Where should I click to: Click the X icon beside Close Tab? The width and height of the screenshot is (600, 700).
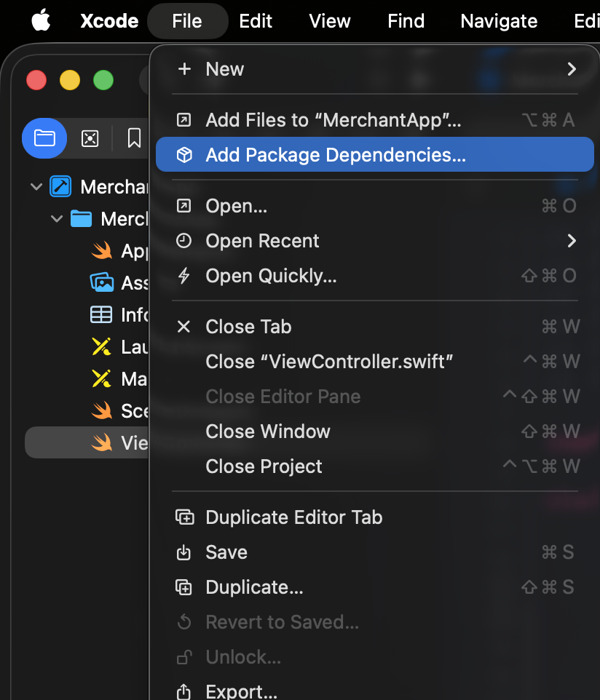(x=184, y=327)
